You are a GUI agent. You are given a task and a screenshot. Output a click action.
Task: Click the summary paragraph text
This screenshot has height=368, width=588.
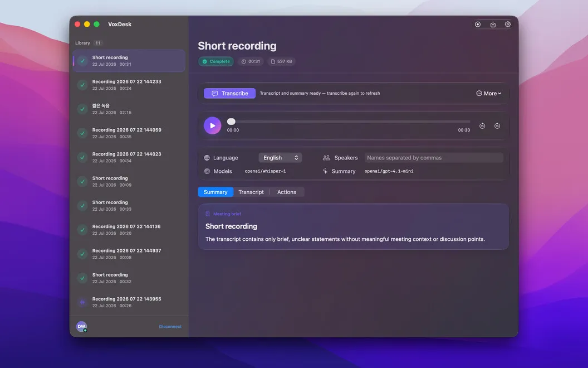tap(345, 239)
